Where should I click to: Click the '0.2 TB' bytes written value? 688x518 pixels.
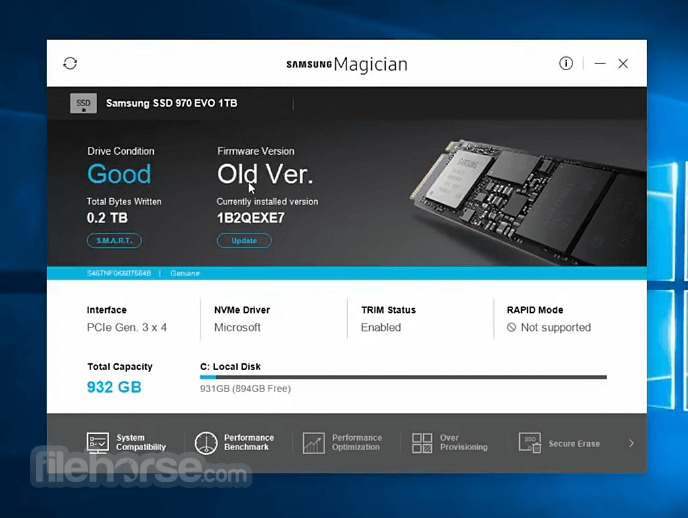[x=107, y=218]
